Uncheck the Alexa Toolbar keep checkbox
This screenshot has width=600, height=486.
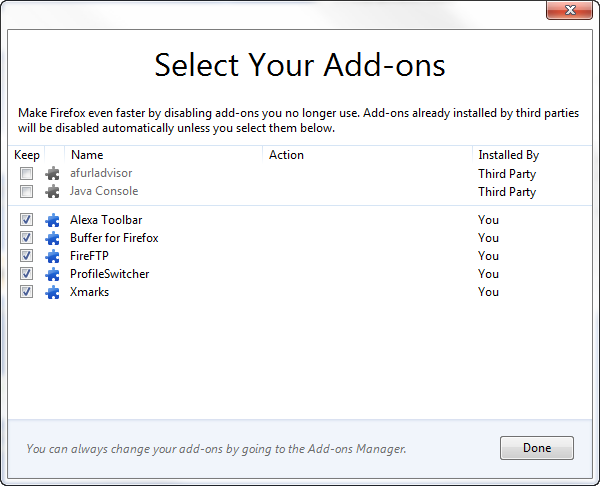coord(27,220)
